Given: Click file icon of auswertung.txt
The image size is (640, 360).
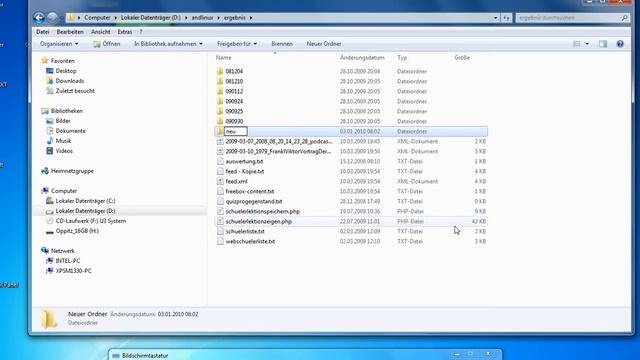Looking at the screenshot, I should [220, 161].
